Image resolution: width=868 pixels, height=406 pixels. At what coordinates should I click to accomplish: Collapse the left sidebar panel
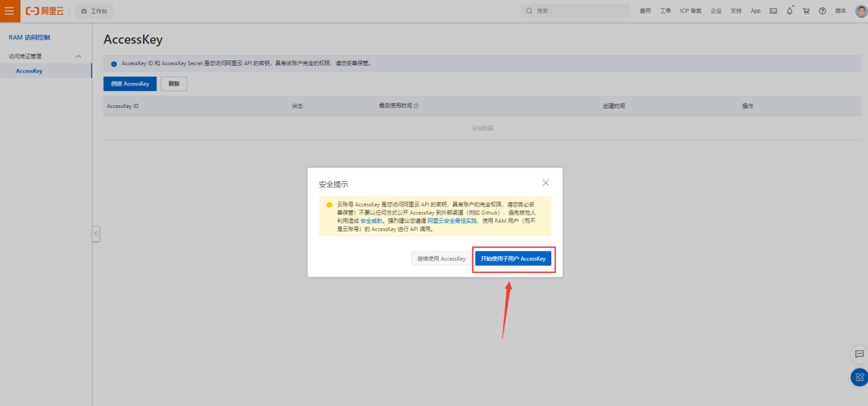coord(96,234)
